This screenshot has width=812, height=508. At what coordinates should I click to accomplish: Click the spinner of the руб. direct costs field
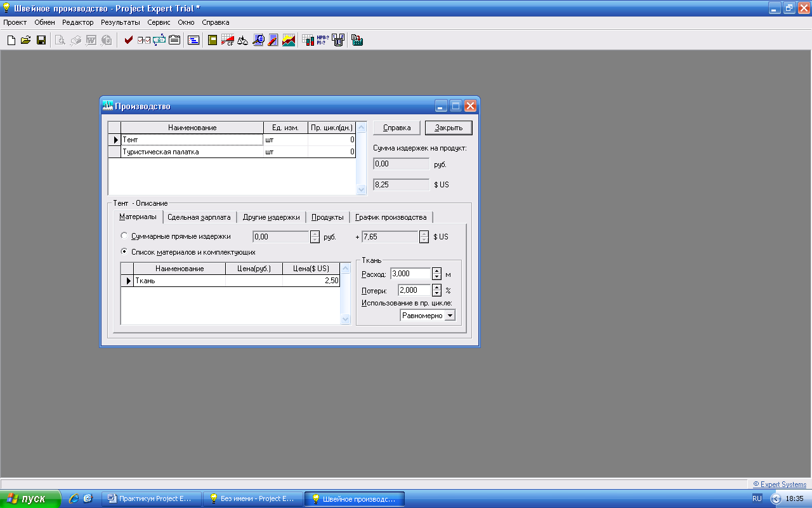[315, 237]
